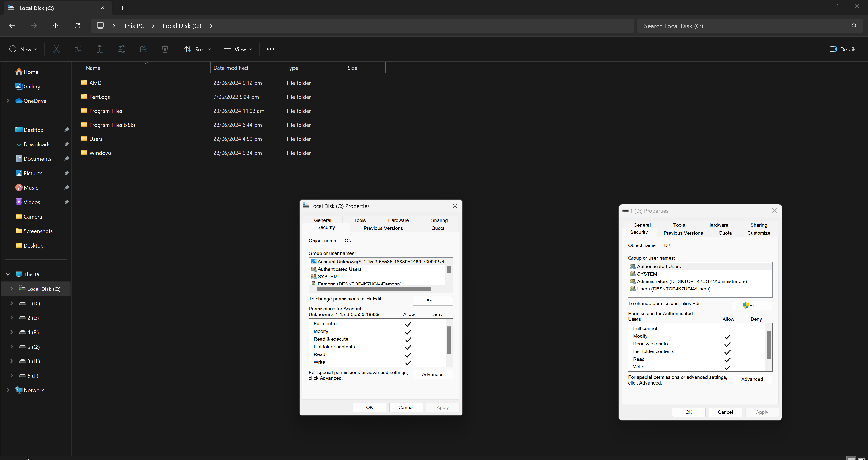Open Videos in quick access
This screenshot has width=868, height=460.
point(28,202)
